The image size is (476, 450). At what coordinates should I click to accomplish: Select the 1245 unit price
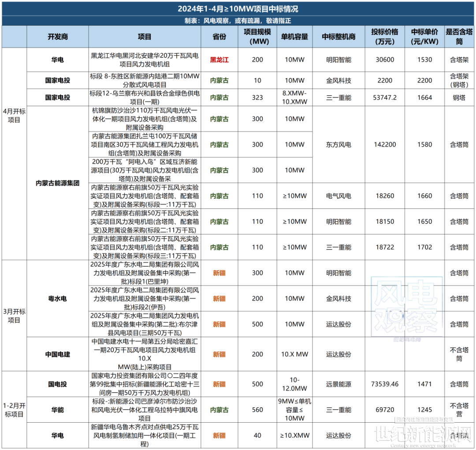tap(424, 410)
